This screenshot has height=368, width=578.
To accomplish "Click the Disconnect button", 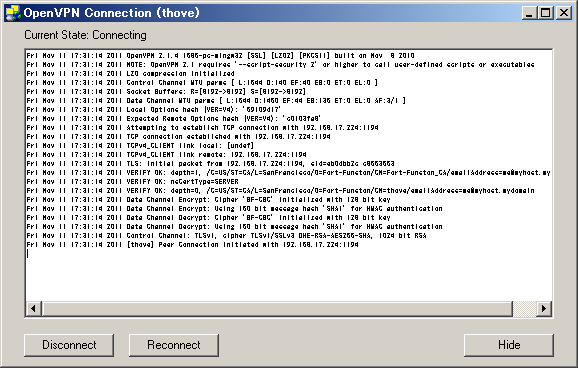I will click(69, 345).
